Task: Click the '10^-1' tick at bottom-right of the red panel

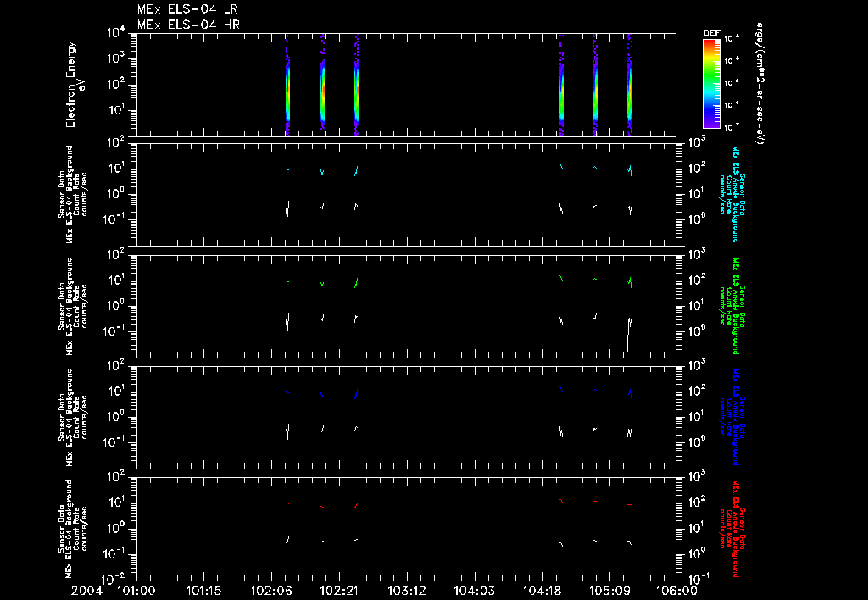Action: coord(698,577)
